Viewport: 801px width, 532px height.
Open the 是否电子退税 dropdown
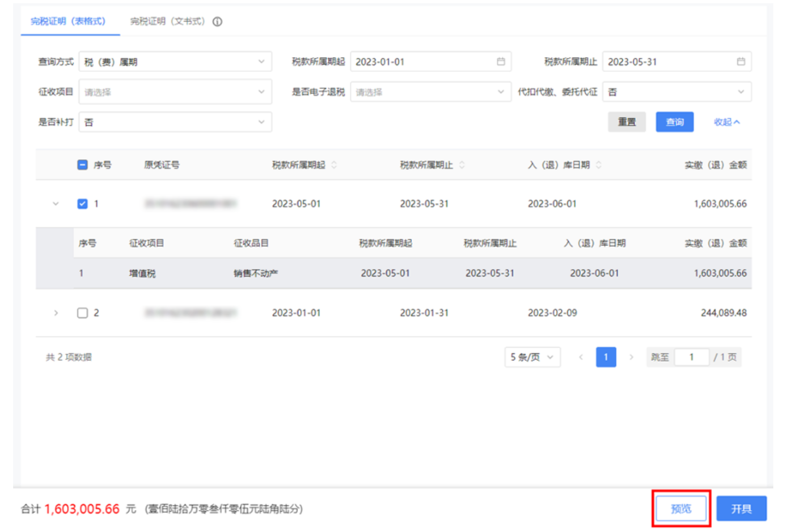click(429, 91)
